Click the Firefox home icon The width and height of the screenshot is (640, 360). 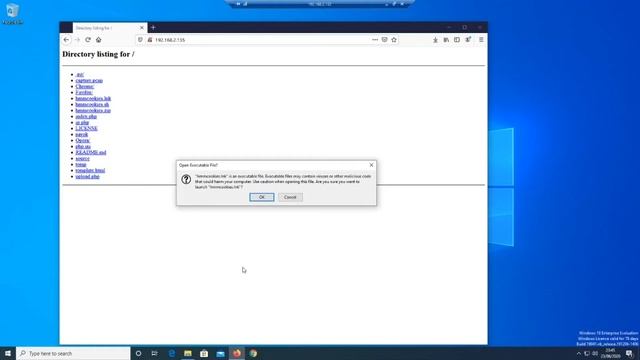click(x=98, y=40)
